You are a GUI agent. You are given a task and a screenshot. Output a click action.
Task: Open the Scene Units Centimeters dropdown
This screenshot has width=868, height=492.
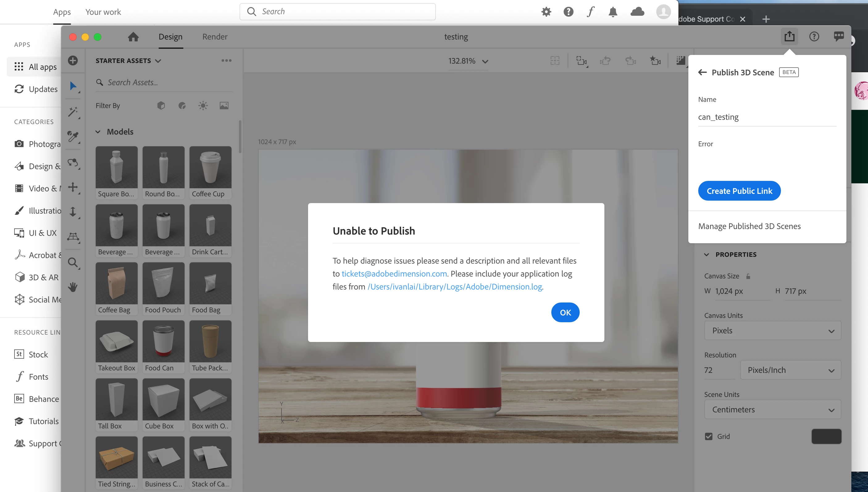772,410
